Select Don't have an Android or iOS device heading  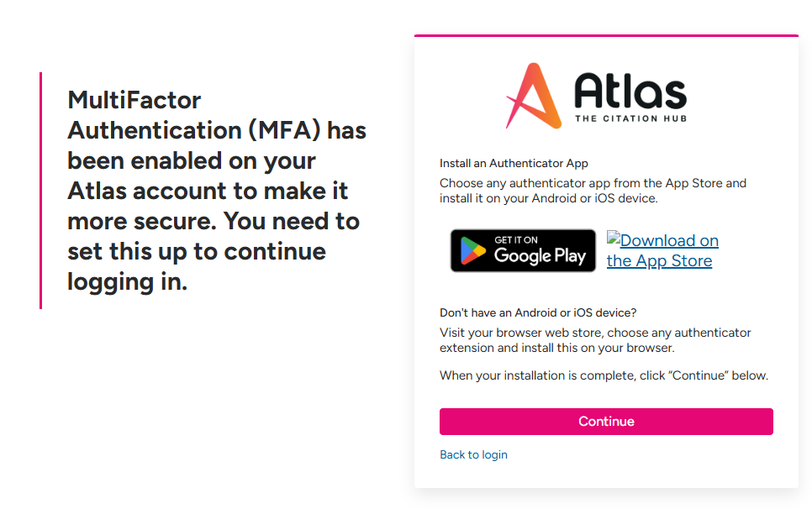point(538,312)
